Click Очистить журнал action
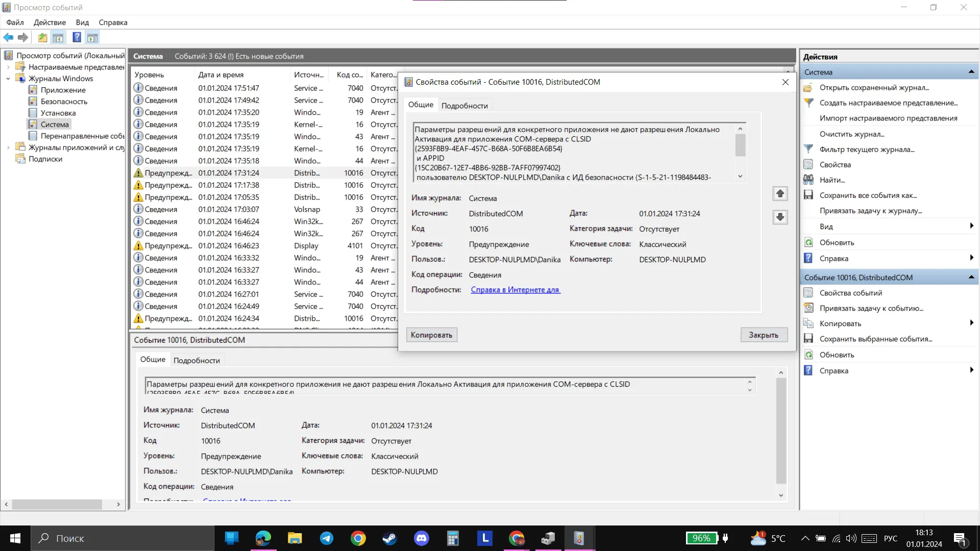This screenshot has height=551, width=980. (x=852, y=134)
